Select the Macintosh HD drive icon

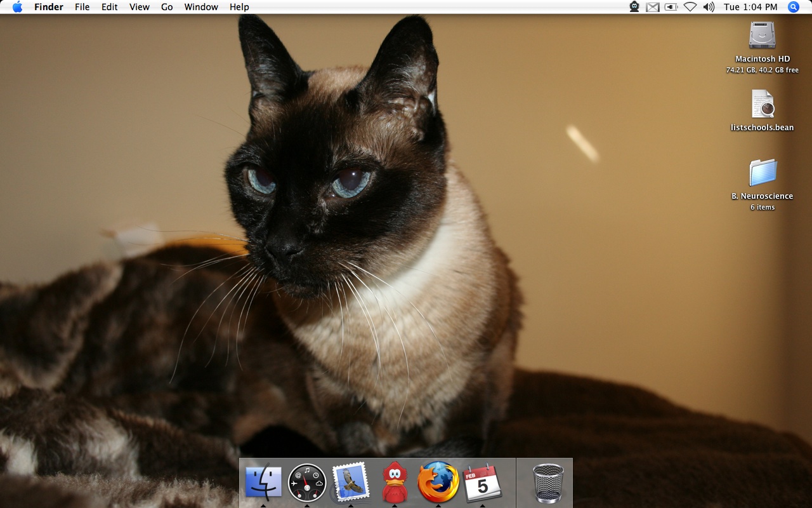(762, 36)
